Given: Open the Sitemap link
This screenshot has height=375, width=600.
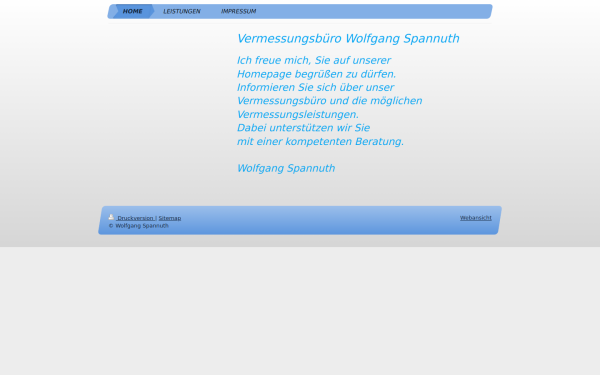Looking at the screenshot, I should point(170,218).
